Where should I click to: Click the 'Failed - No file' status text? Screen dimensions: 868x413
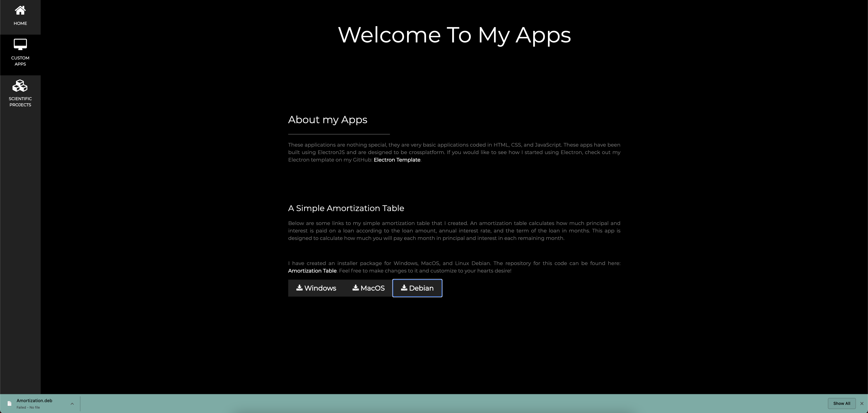(x=28, y=407)
